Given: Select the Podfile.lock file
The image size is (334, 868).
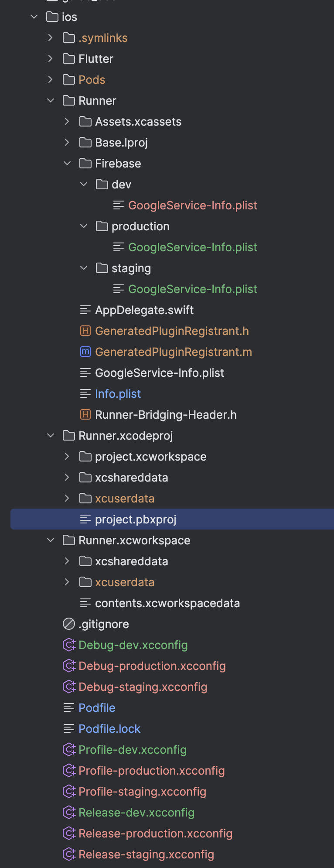Looking at the screenshot, I should [109, 729].
